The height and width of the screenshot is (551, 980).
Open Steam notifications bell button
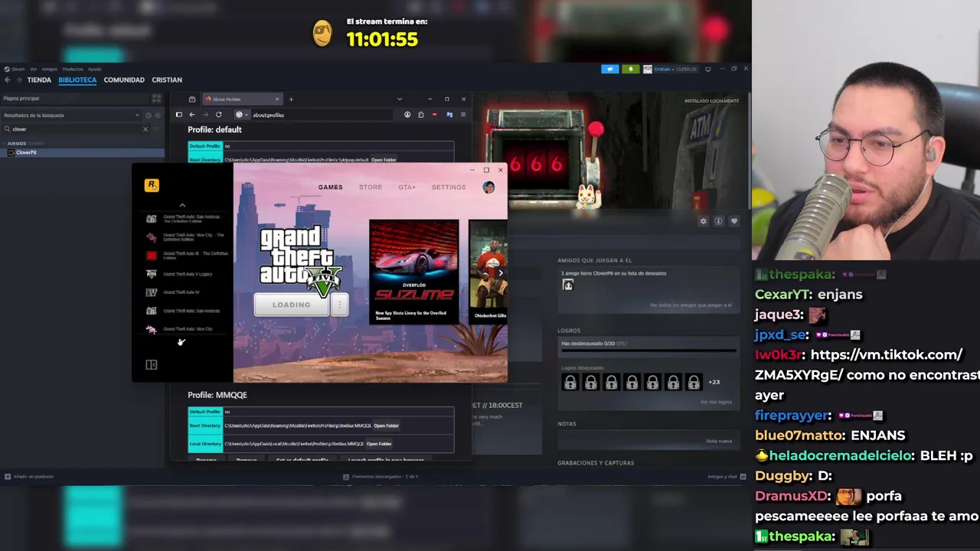pyautogui.click(x=630, y=69)
